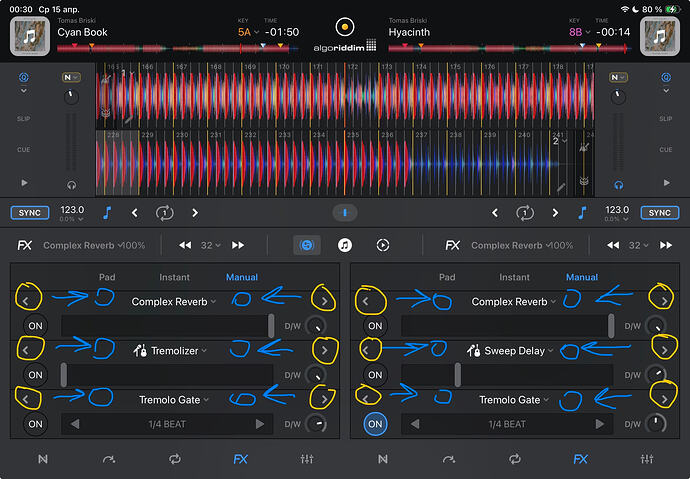Turn ON the Sweep Delay effect
Screen dimensions: 690x479
point(375,375)
